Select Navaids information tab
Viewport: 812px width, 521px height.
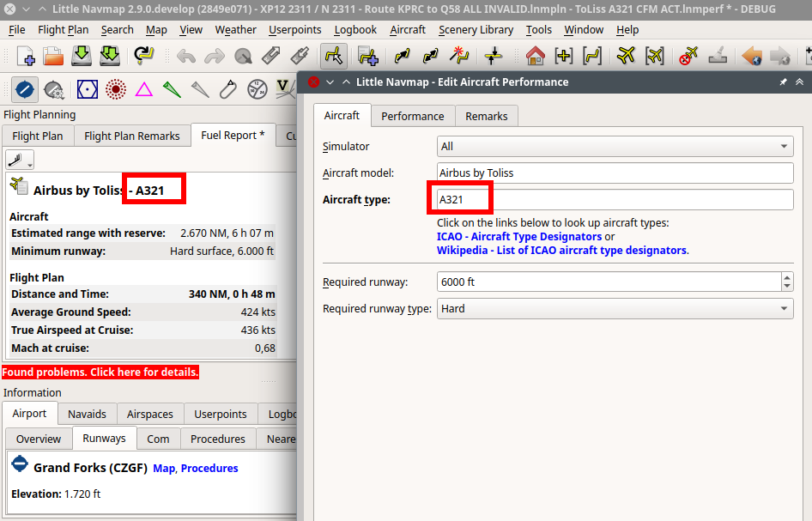tap(87, 414)
